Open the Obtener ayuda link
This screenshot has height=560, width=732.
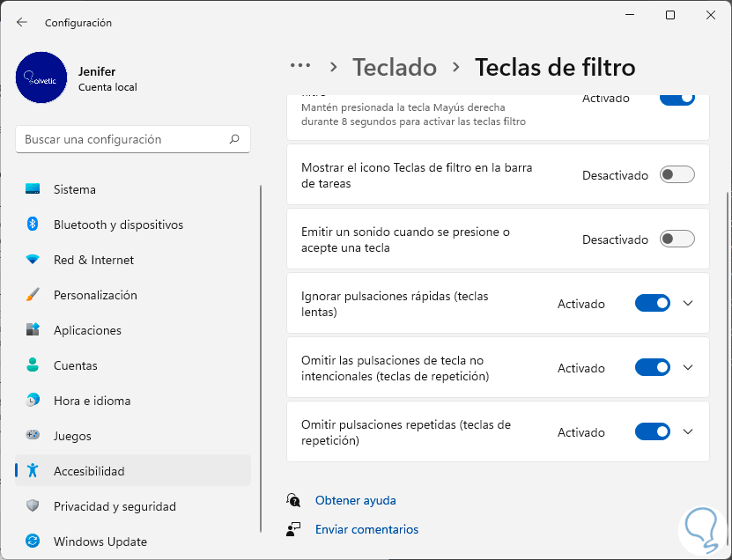[356, 500]
